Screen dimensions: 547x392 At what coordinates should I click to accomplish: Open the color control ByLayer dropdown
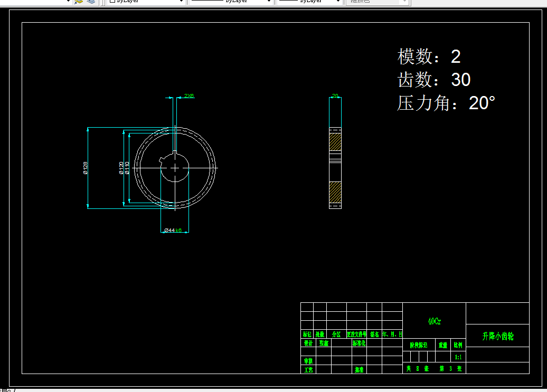(x=146, y=2)
